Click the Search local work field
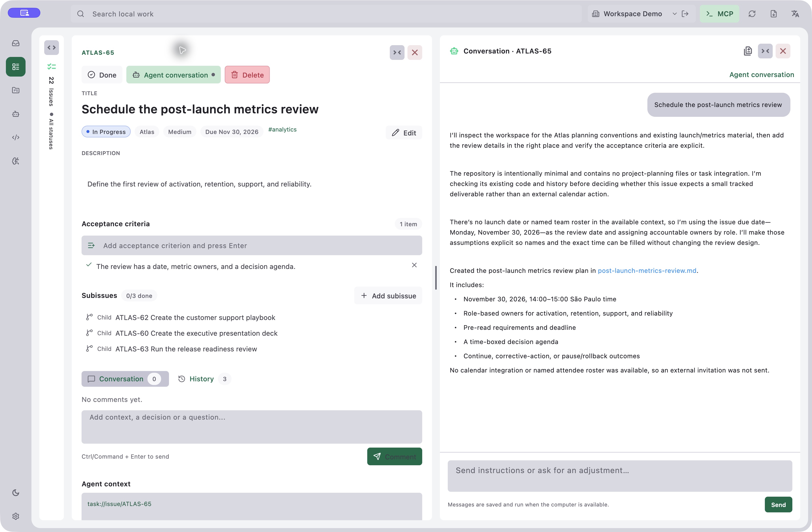The image size is (812, 532). point(326,14)
